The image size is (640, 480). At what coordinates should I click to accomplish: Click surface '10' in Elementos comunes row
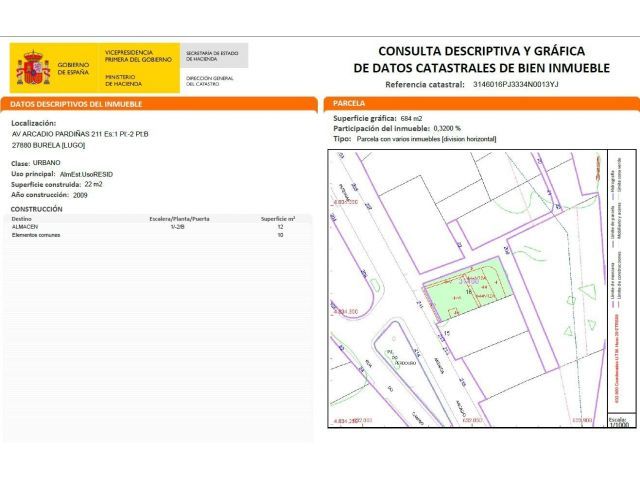point(280,235)
